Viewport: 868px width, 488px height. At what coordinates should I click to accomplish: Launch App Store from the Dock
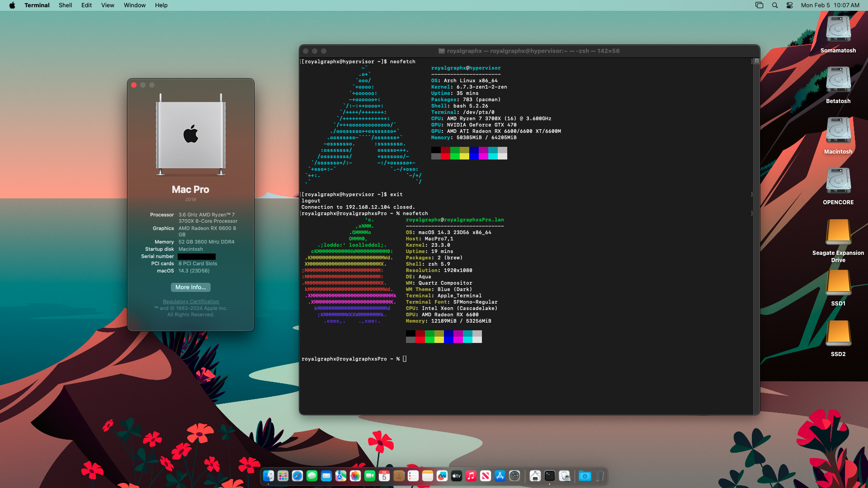click(x=500, y=476)
